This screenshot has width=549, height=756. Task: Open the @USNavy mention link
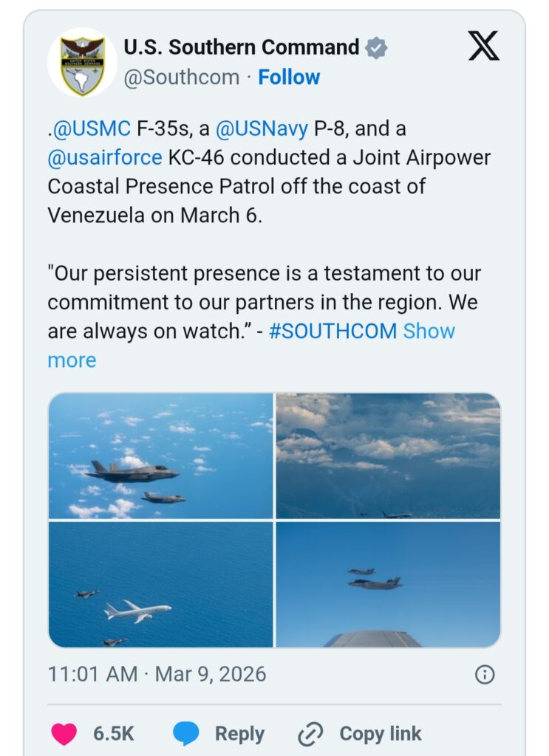click(262, 128)
